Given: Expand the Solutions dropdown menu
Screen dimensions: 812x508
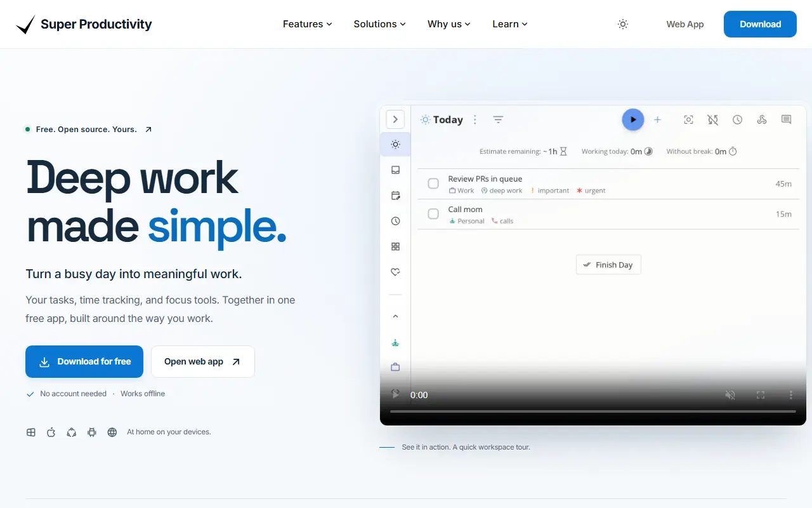Looking at the screenshot, I should 379,24.
